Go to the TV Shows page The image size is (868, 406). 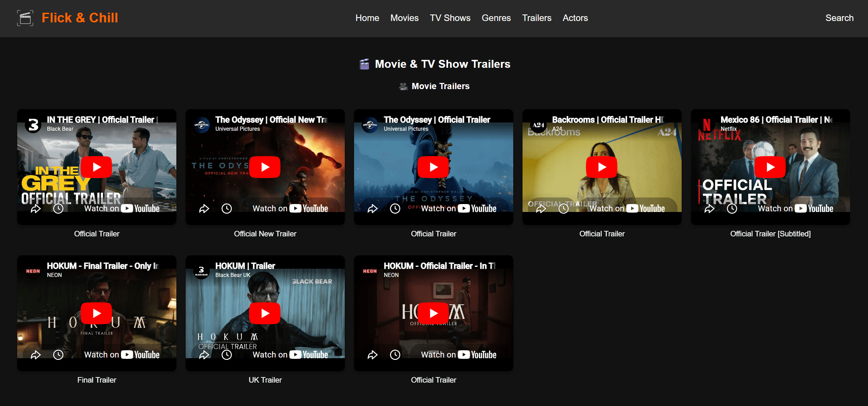450,18
